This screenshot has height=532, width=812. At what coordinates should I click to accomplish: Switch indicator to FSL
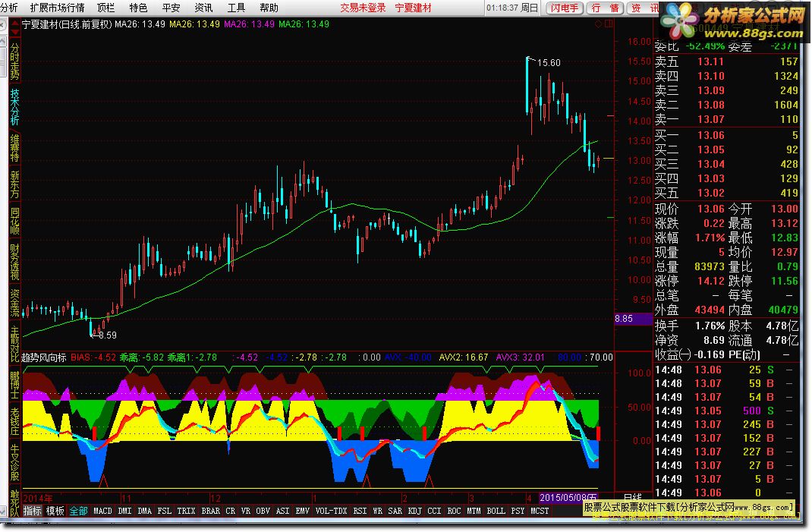point(164,511)
